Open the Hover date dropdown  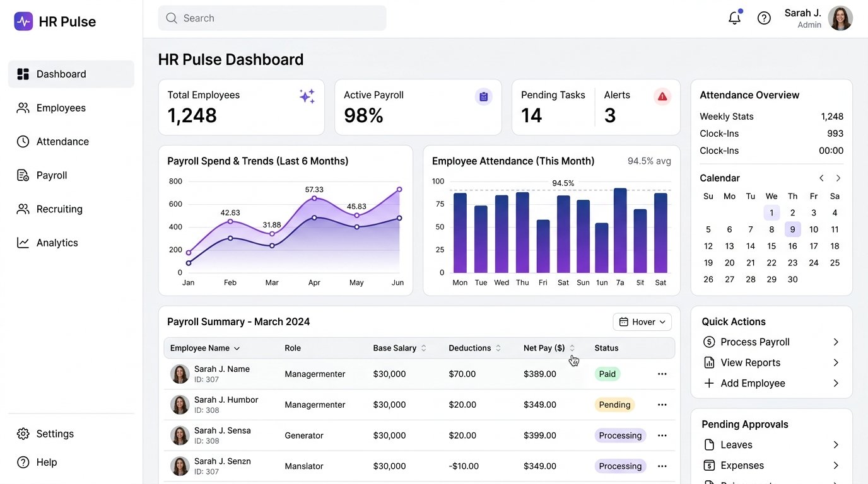[642, 322]
